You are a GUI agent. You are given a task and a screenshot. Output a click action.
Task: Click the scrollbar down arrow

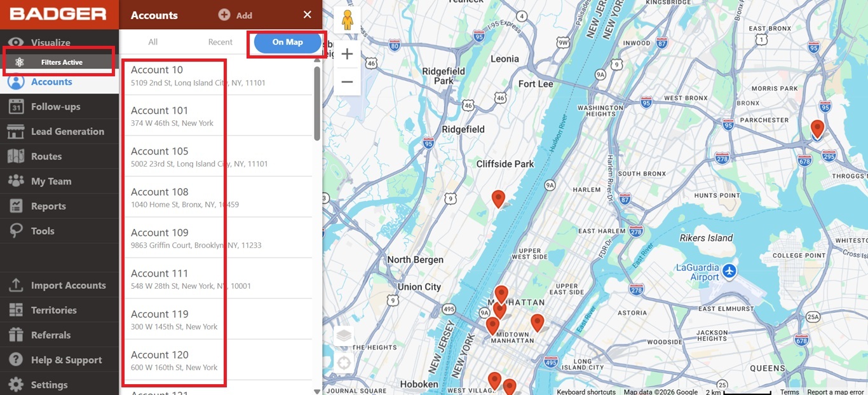[x=317, y=391]
